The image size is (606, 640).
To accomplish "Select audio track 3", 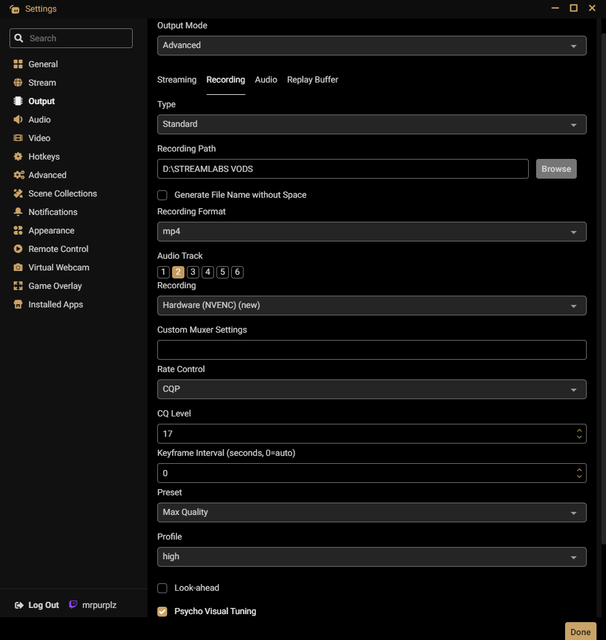I will [193, 272].
